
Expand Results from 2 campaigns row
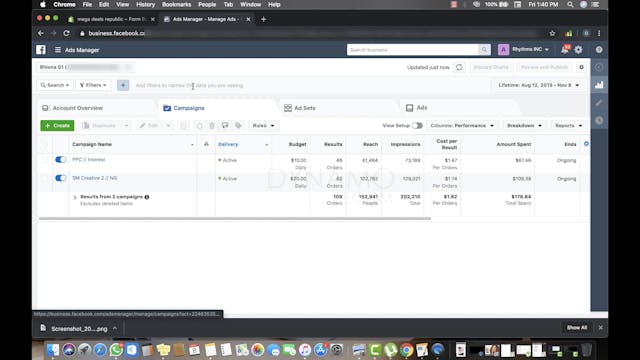point(75,198)
